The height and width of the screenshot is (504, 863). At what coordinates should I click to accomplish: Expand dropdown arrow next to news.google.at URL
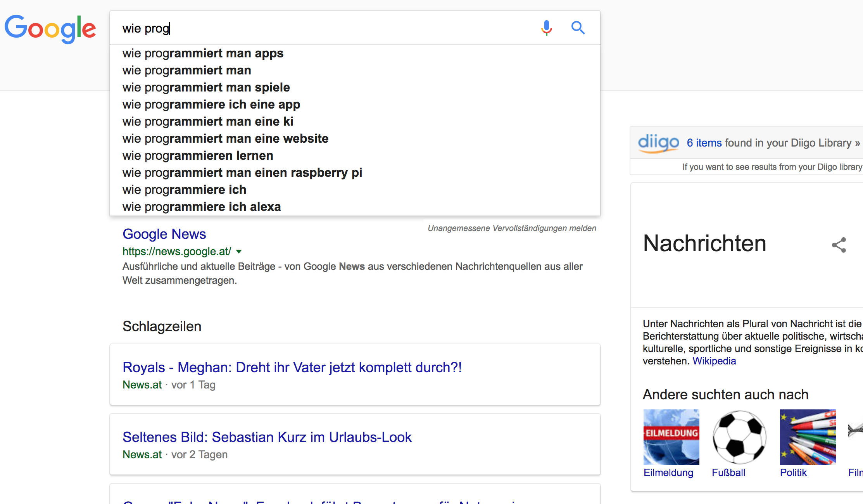pyautogui.click(x=239, y=252)
